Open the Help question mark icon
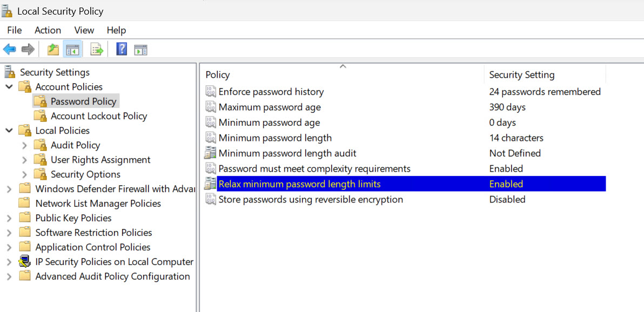 (122, 50)
